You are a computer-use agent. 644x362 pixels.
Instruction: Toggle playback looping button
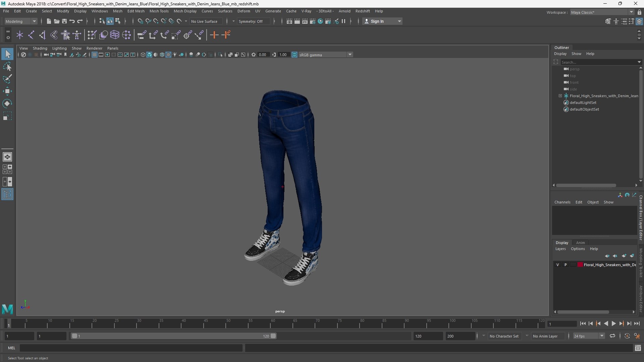(612, 336)
